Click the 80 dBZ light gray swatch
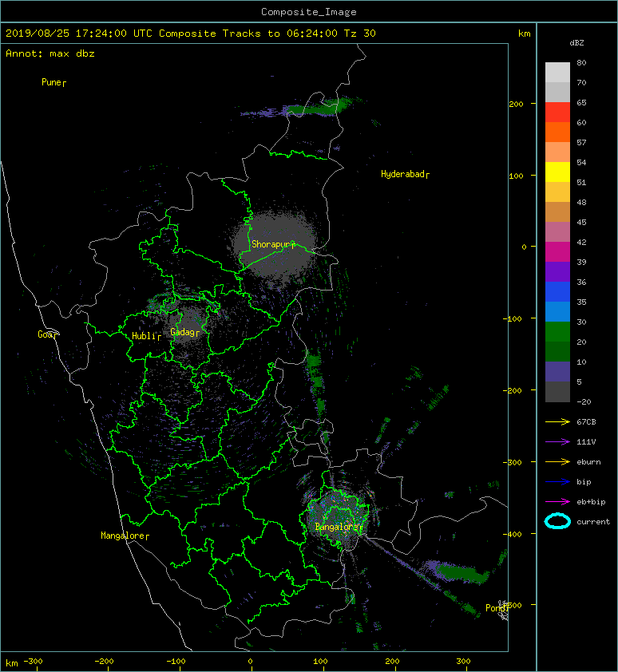The height and width of the screenshot is (672, 618). [557, 73]
